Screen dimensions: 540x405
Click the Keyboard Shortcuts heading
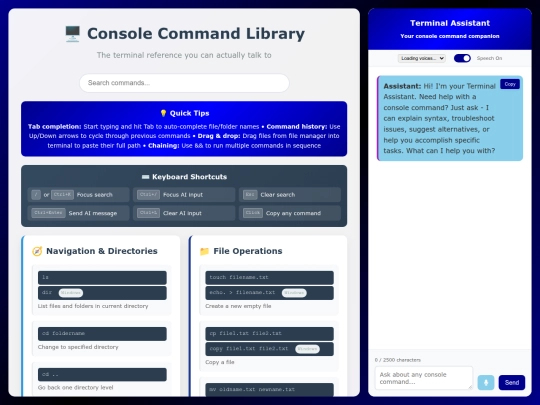tap(189, 177)
